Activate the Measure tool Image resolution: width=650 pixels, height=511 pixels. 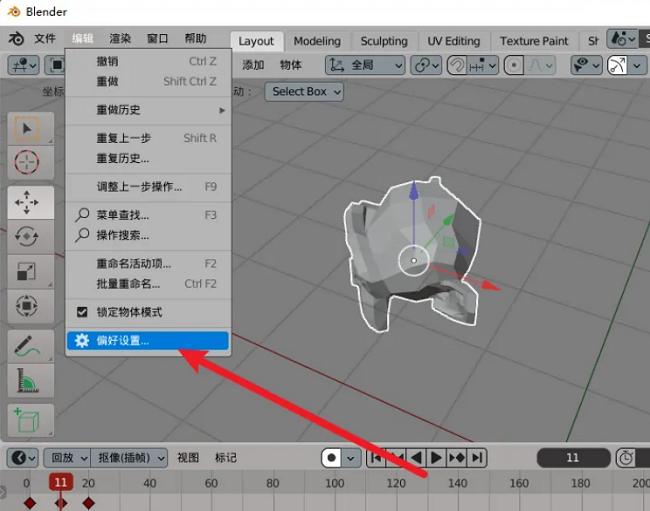pos(27,380)
